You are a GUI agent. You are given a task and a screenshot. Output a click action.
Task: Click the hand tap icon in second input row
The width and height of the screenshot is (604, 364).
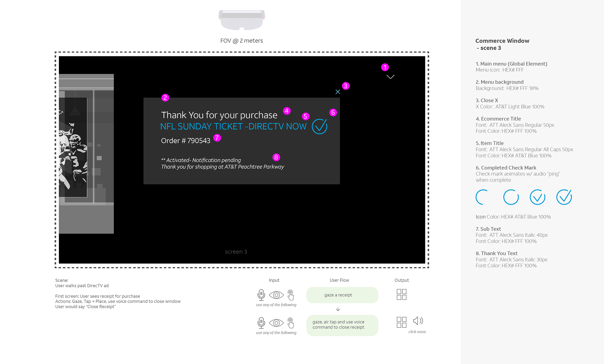(x=291, y=323)
